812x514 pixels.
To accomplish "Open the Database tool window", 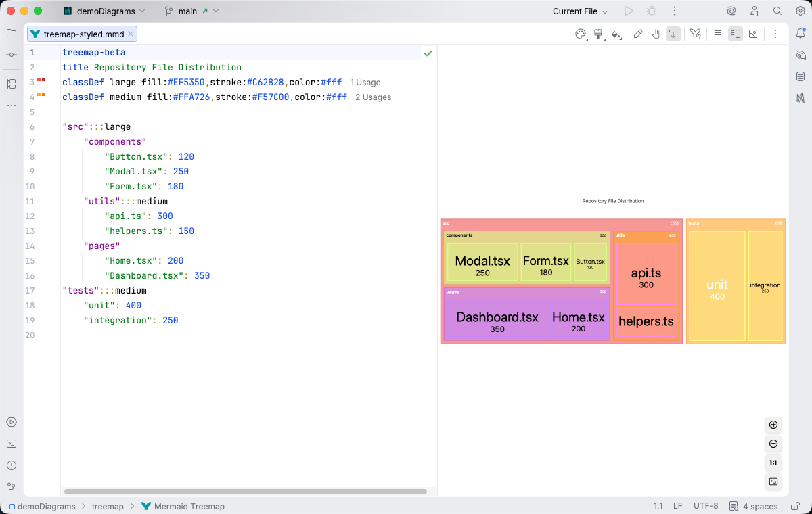I will click(x=800, y=76).
